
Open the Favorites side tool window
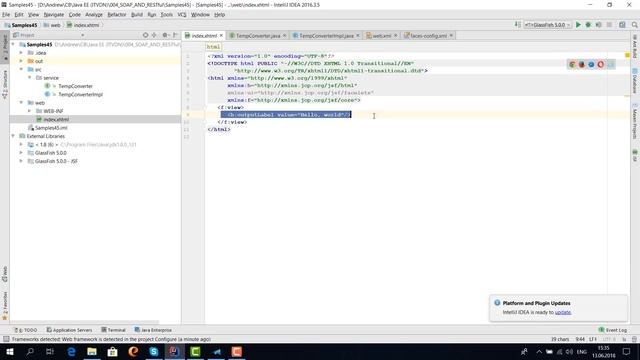5,306
